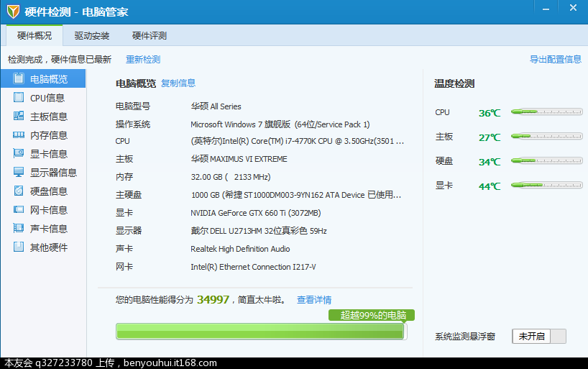This screenshot has height=369, width=588.
Task: Click the Realtek High Definition Audio text
Action: [x=240, y=249]
